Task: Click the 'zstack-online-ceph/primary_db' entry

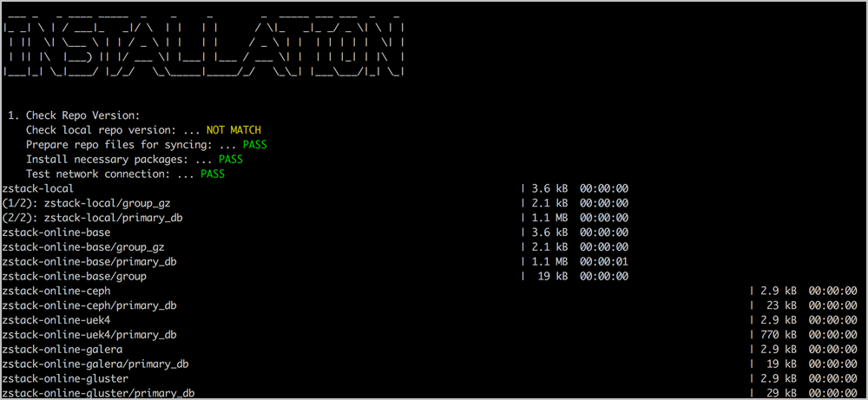Action: tap(89, 305)
